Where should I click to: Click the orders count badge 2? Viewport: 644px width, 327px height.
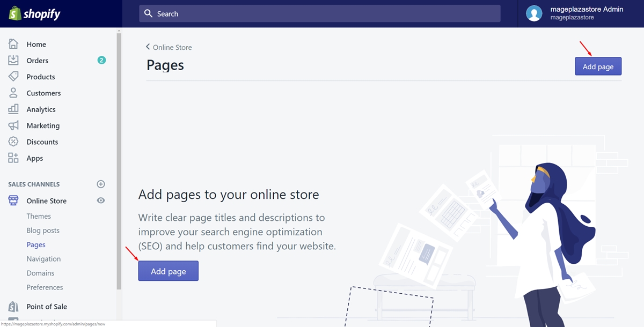coord(101,60)
